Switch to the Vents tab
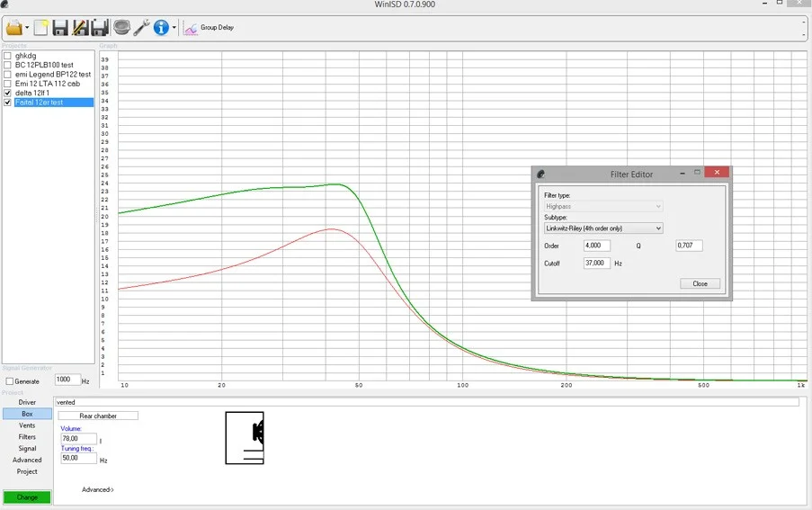 tap(27, 425)
